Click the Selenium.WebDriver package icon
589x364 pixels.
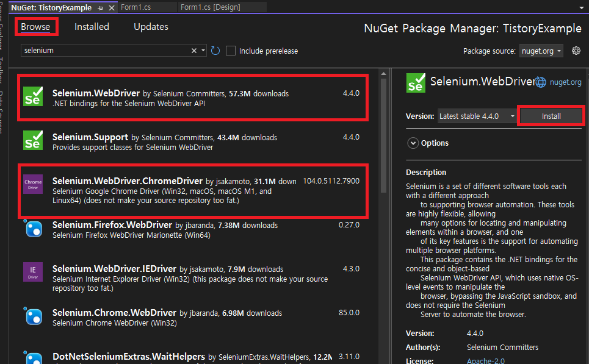[x=33, y=96]
